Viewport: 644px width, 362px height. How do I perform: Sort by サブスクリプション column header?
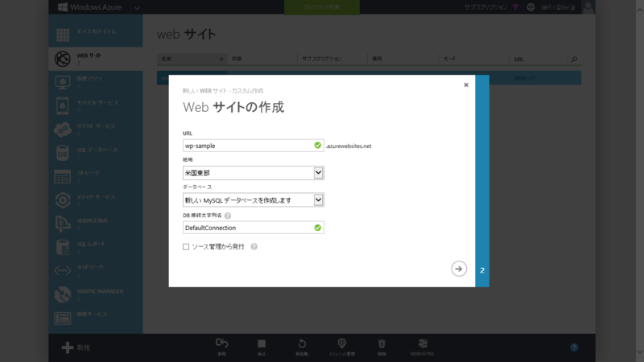pos(332,59)
